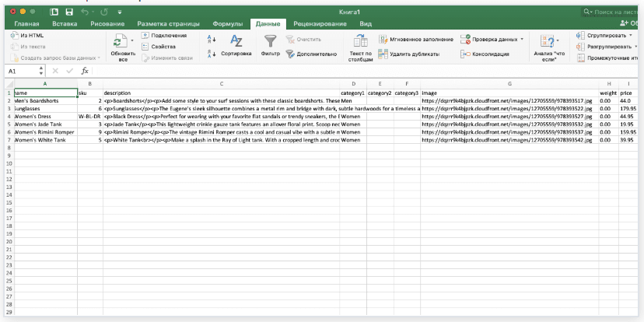Click the workbook layout icon beside Save

click(x=54, y=12)
